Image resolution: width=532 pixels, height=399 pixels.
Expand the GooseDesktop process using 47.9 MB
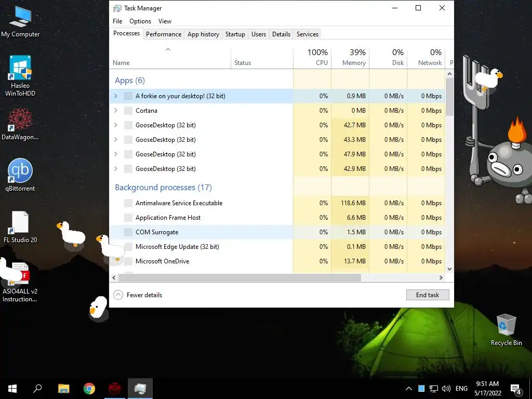[116, 154]
